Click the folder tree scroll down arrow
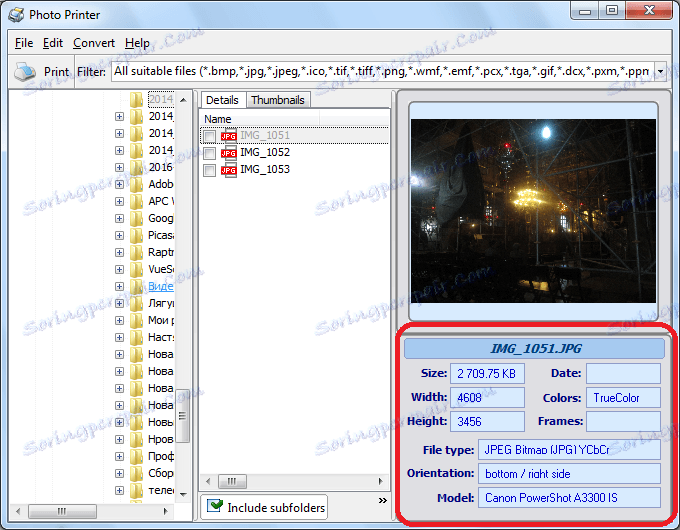680x530 pixels. (x=183, y=494)
